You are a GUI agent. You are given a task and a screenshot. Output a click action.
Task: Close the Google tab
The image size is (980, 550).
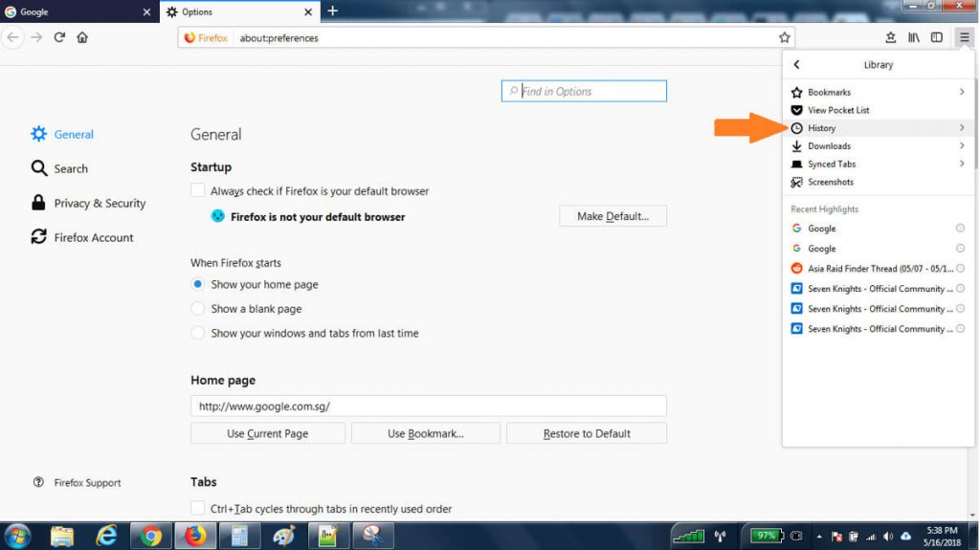point(146,11)
